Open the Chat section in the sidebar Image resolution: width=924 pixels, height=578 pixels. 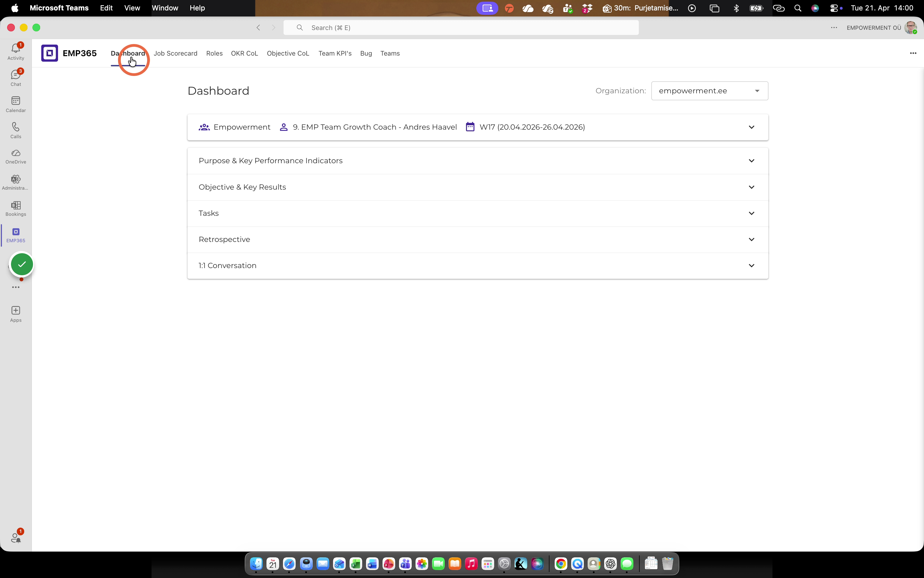pos(16,78)
